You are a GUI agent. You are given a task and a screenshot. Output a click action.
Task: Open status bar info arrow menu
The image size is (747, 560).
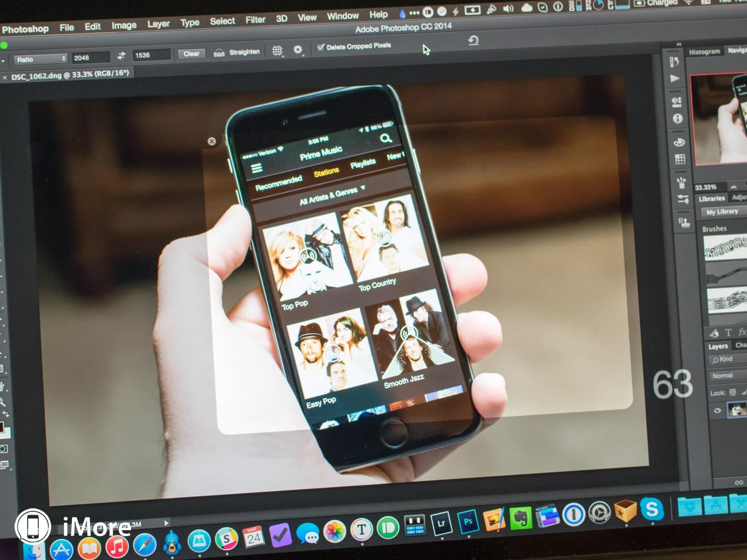[167, 523]
